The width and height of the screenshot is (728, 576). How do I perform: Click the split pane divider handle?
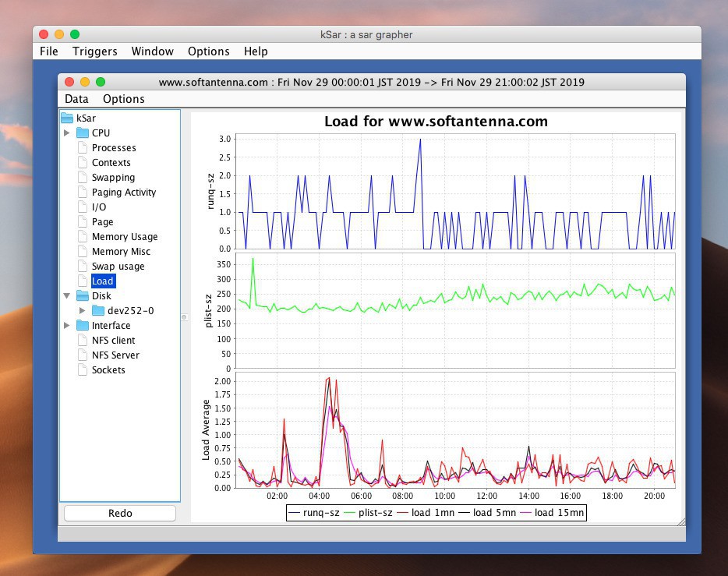coord(184,316)
